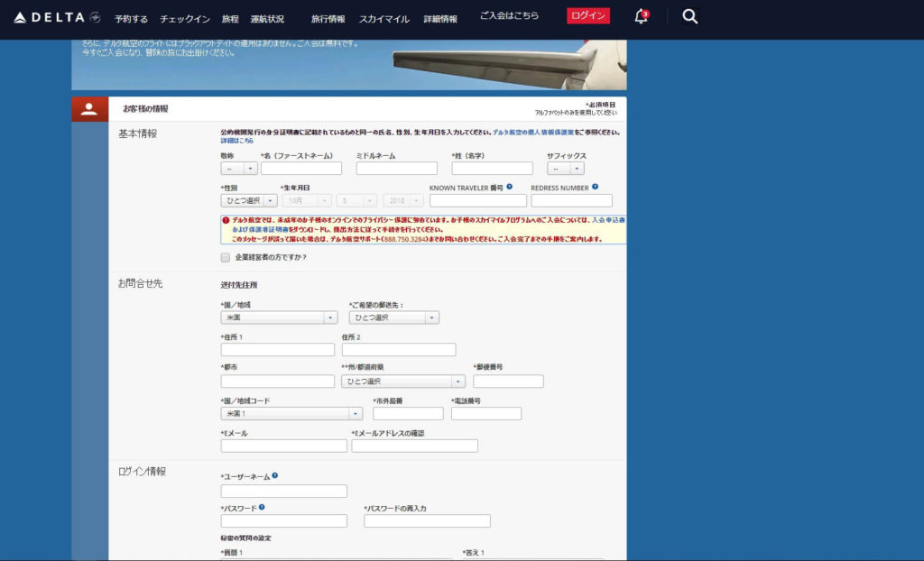The height and width of the screenshot is (561, 924).
Task: Check the 企業経営者の方ですか checkbox
Action: point(226,257)
